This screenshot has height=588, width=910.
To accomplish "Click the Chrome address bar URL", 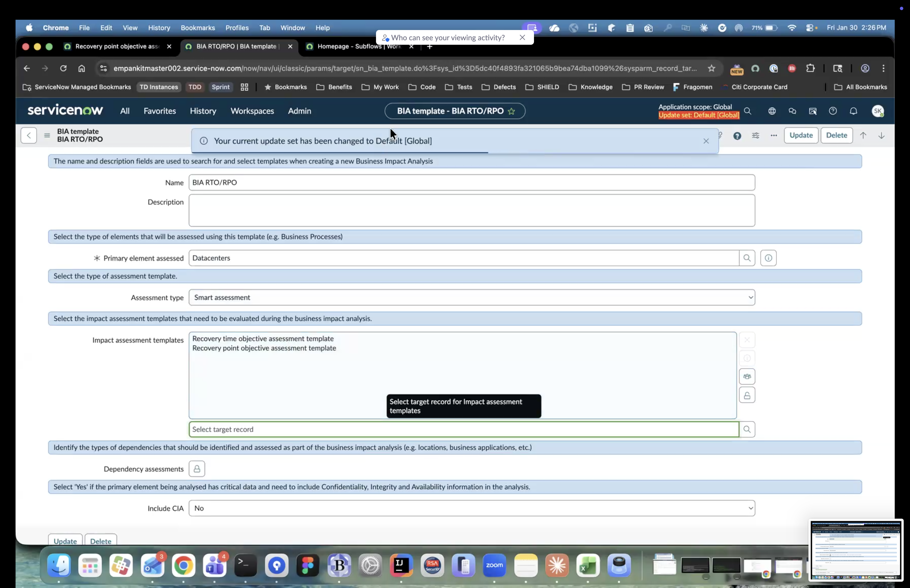I will [405, 68].
